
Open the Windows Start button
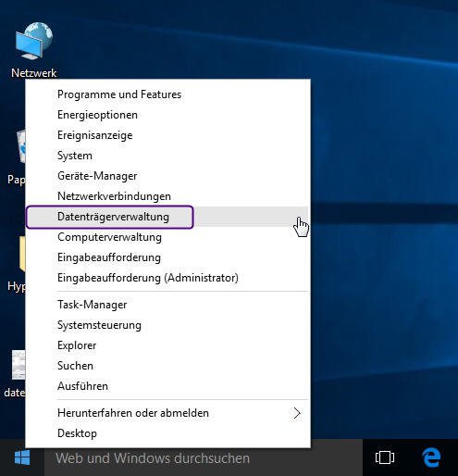pos(22,457)
